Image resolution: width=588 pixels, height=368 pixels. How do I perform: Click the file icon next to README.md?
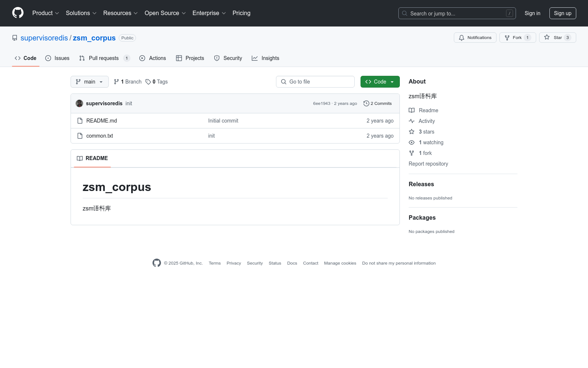click(x=80, y=121)
